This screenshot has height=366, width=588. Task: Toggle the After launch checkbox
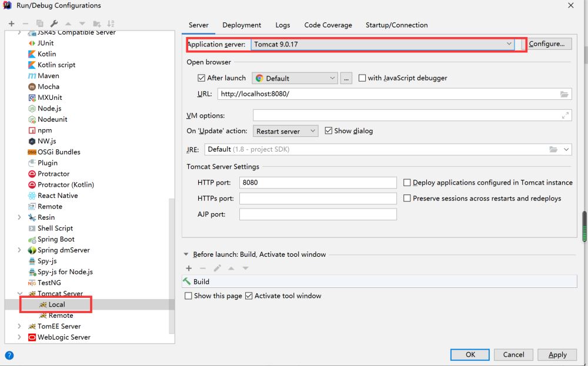201,78
